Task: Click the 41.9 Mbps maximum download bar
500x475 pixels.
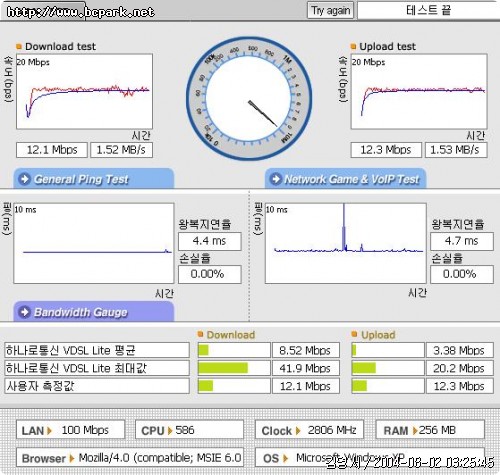Action: 234,368
